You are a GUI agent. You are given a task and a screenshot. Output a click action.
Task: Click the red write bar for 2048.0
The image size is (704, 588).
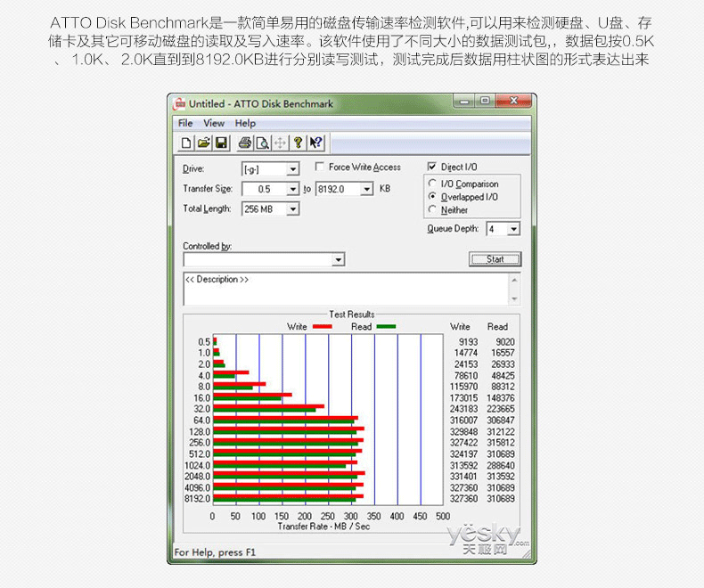pos(289,473)
